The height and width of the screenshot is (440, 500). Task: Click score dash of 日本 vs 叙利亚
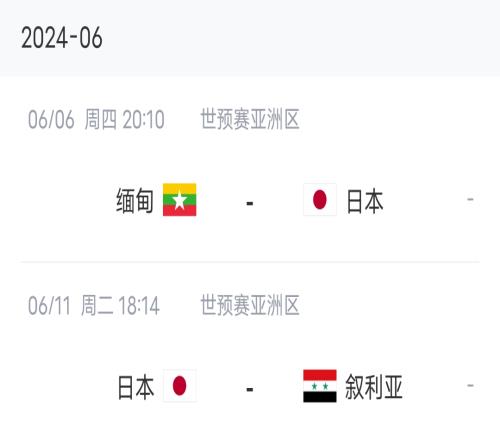pos(250,389)
